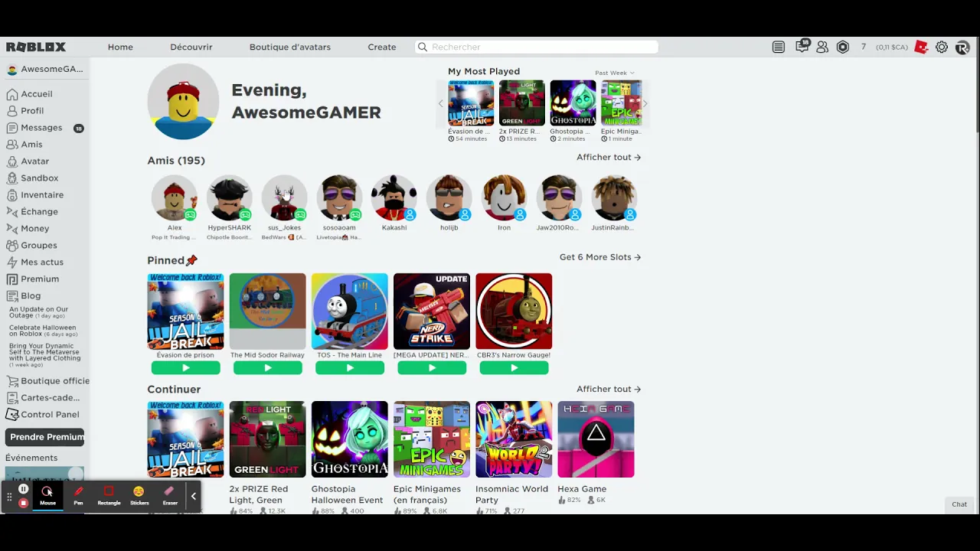Open 'Celebrate Halloween on Roblox' blog post
This screenshot has width=980, height=551.
point(42,331)
